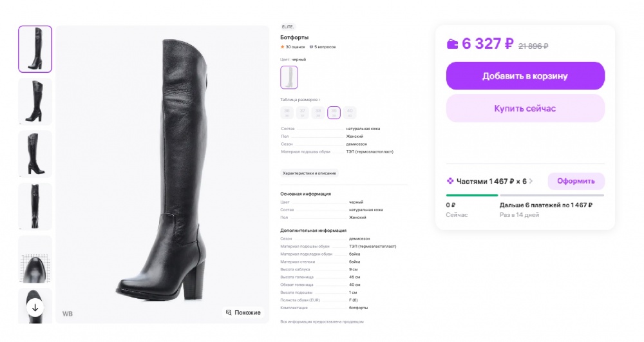The image size is (644, 342).
Task: Select size 36
Action: click(x=287, y=113)
